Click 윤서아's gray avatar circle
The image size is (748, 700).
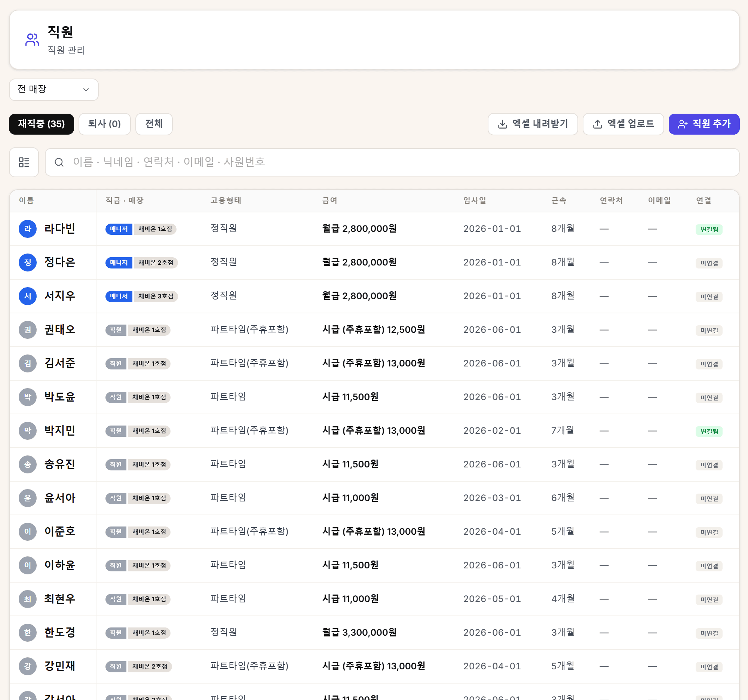27,498
